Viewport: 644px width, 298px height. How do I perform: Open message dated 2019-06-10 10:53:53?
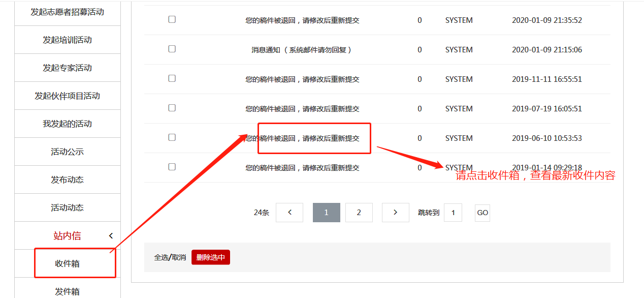coord(302,138)
